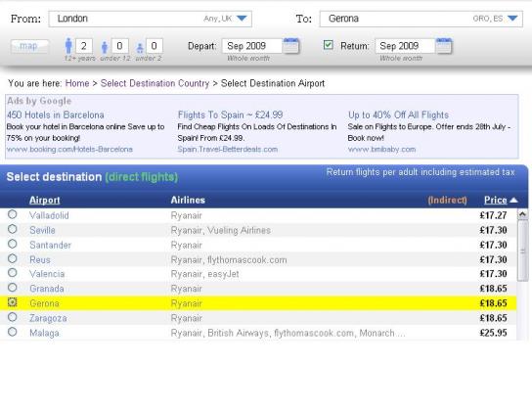Click the adult passenger figure icon
The width and height of the screenshot is (532, 410).
(x=68, y=45)
